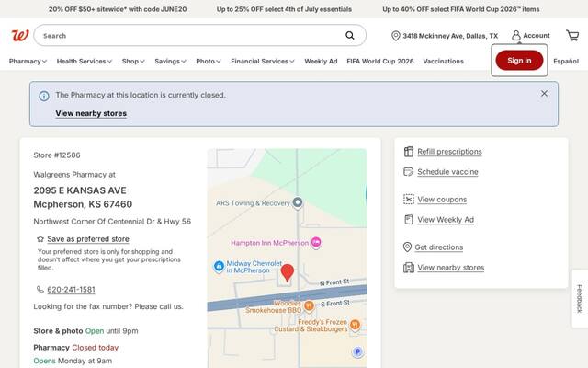The image size is (588, 368).
Task: Switch language to Español
Action: 566,62
